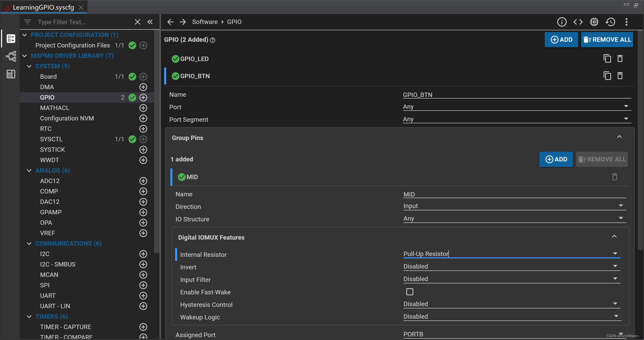This screenshot has width=644, height=340.
Task: Add a DMA module instance
Action: point(143,87)
